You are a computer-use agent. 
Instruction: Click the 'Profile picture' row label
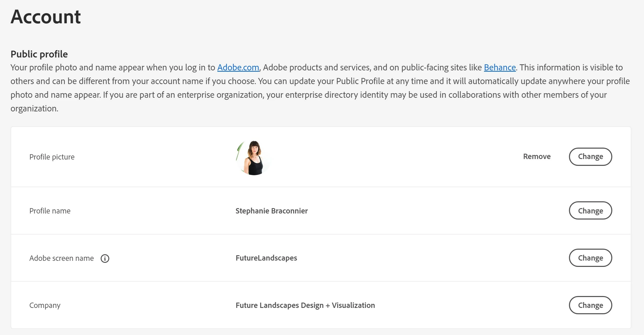(52, 157)
